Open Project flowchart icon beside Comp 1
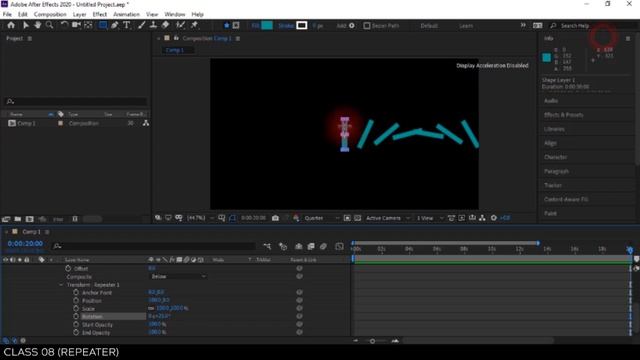This screenshot has height=360, width=640. pos(146,123)
